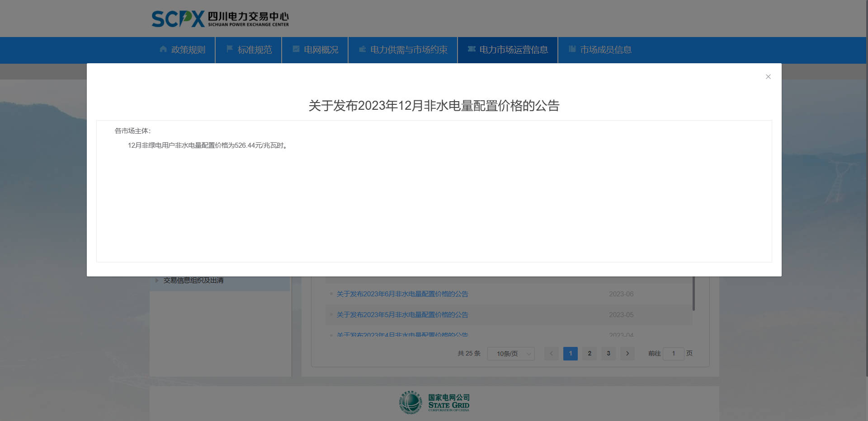Click the icon beside 电力市场运营信息
The width and height of the screenshot is (868, 421).
(x=472, y=49)
